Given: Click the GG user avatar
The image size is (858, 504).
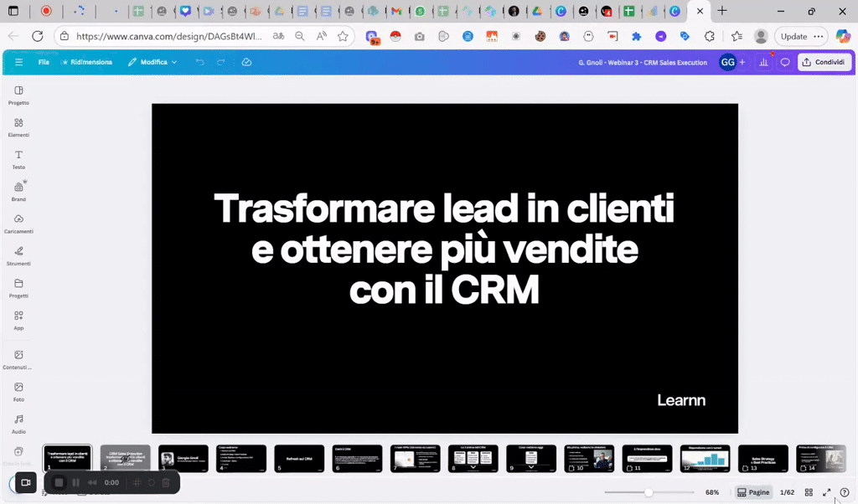Looking at the screenshot, I should click(x=727, y=62).
